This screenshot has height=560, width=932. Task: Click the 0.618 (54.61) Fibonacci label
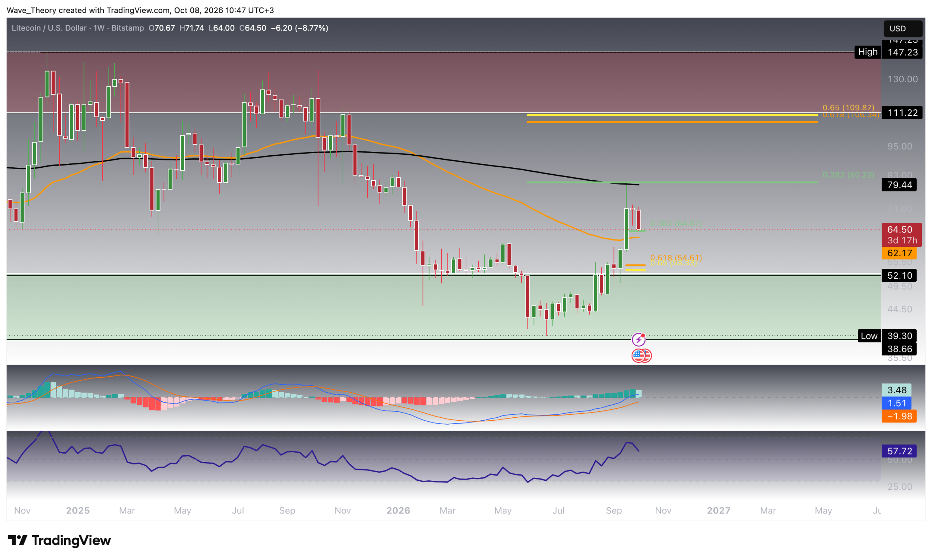[x=676, y=257]
